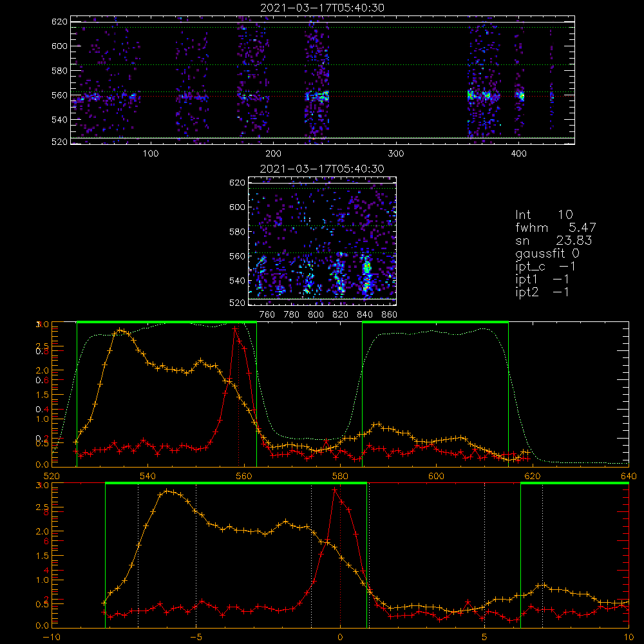
Task: Select the 'sn 23.83' value
Action: tap(574, 240)
